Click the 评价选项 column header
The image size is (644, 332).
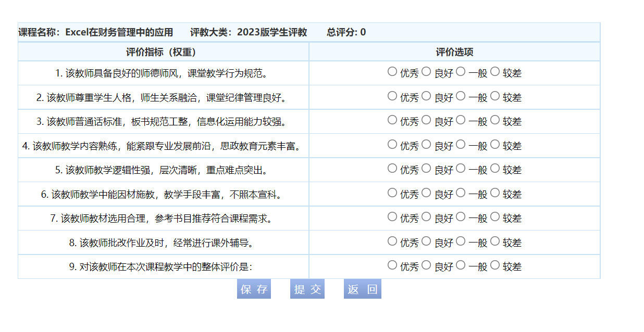[x=454, y=52]
